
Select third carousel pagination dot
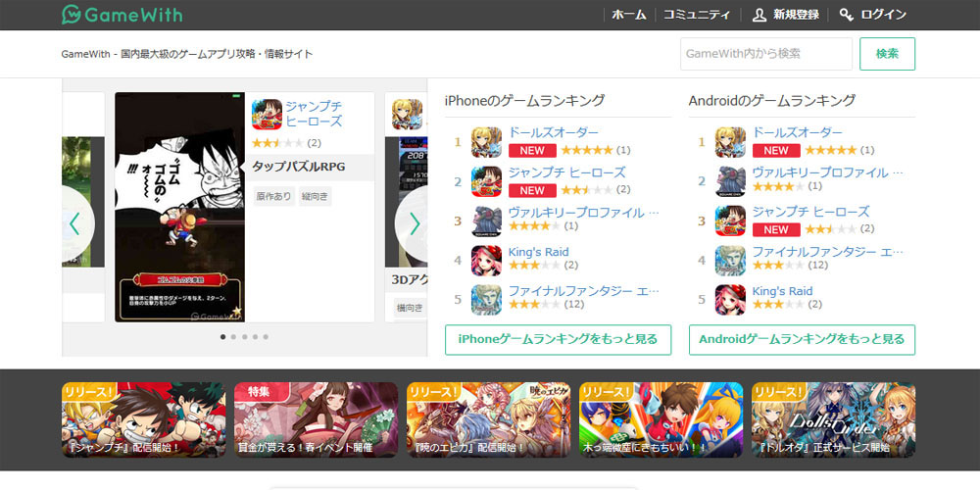[x=244, y=337]
